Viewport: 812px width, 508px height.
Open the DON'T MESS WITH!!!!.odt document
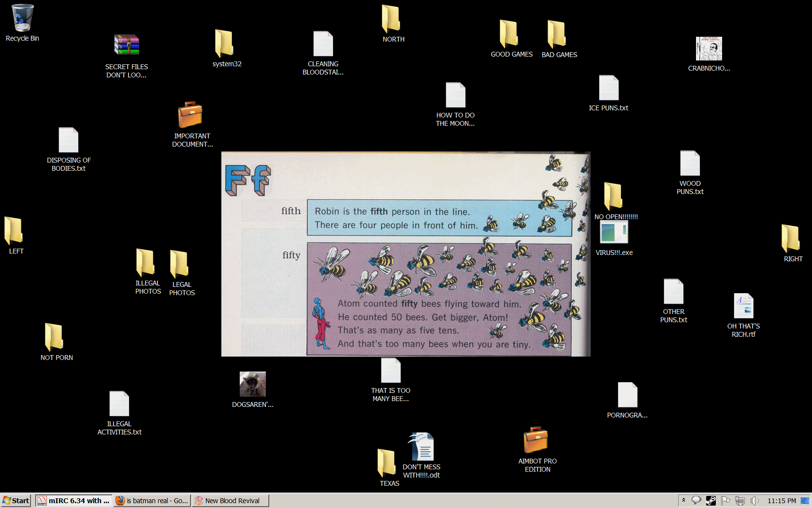(x=422, y=447)
